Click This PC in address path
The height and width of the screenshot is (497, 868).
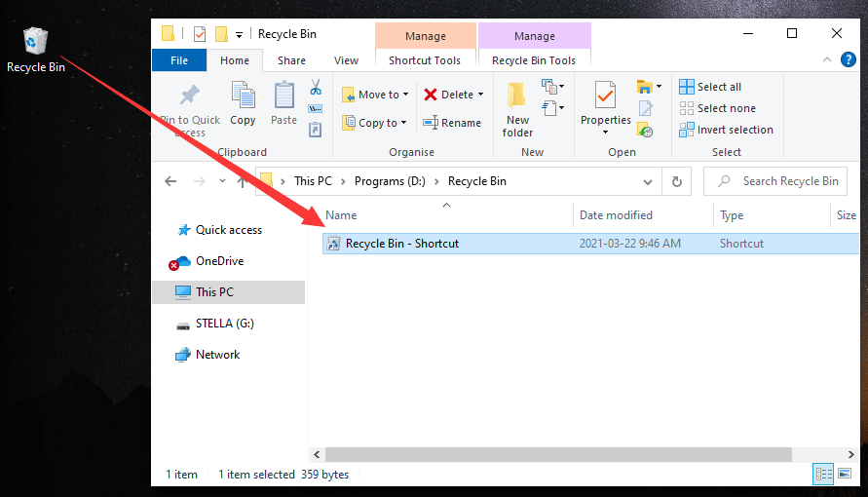coord(313,181)
